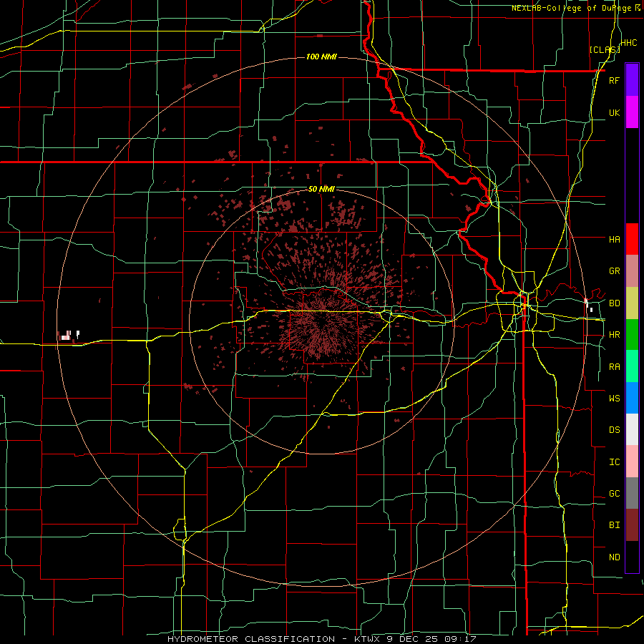The width and height of the screenshot is (644, 644).
Task: Click the HR green legend swatch
Action: click(632, 335)
